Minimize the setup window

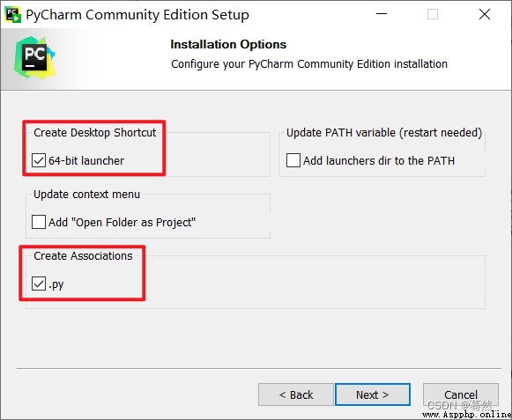click(x=382, y=14)
